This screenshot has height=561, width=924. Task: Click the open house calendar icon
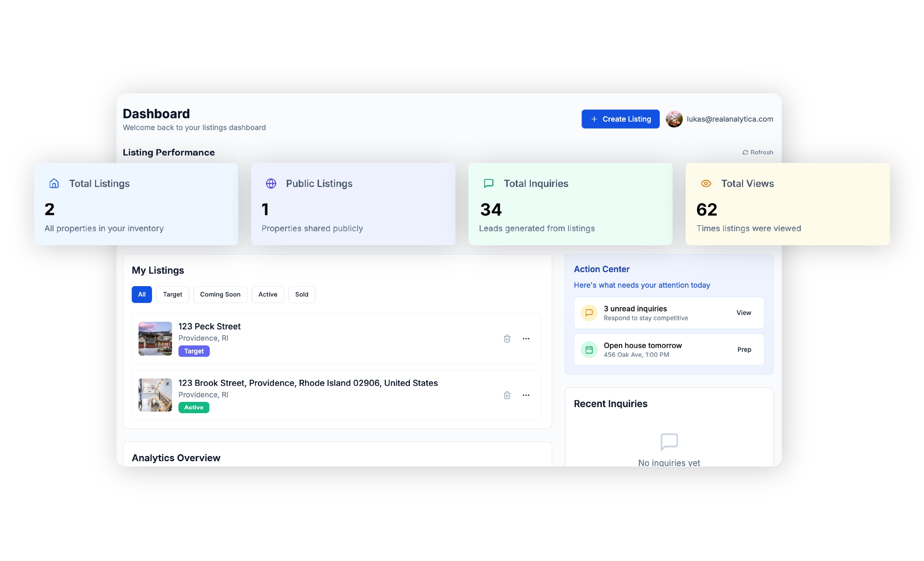pos(589,349)
